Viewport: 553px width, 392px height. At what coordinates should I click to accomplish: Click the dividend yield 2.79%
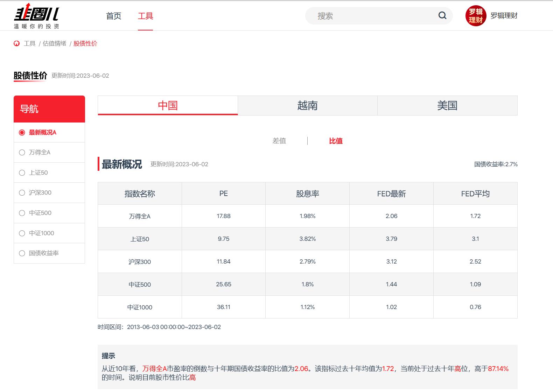pyautogui.click(x=308, y=261)
